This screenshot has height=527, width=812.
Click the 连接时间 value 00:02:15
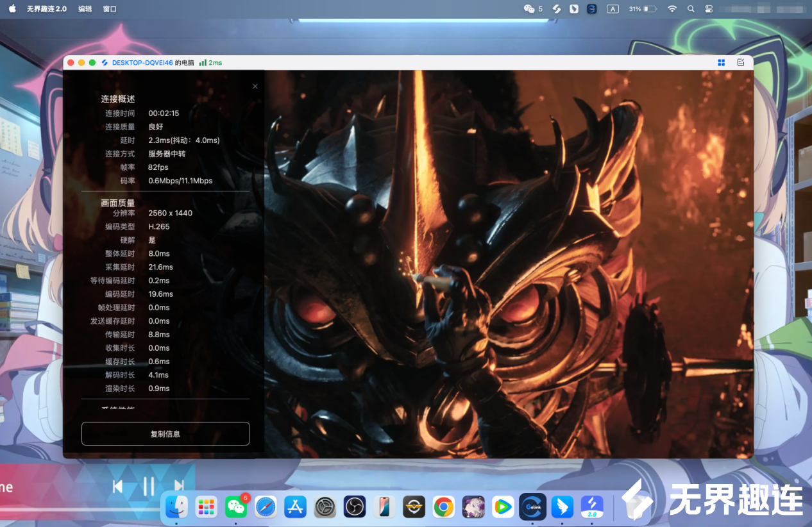[164, 113]
